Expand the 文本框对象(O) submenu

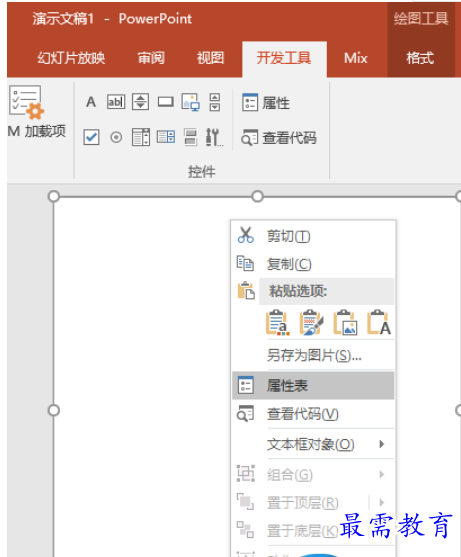coord(313,444)
